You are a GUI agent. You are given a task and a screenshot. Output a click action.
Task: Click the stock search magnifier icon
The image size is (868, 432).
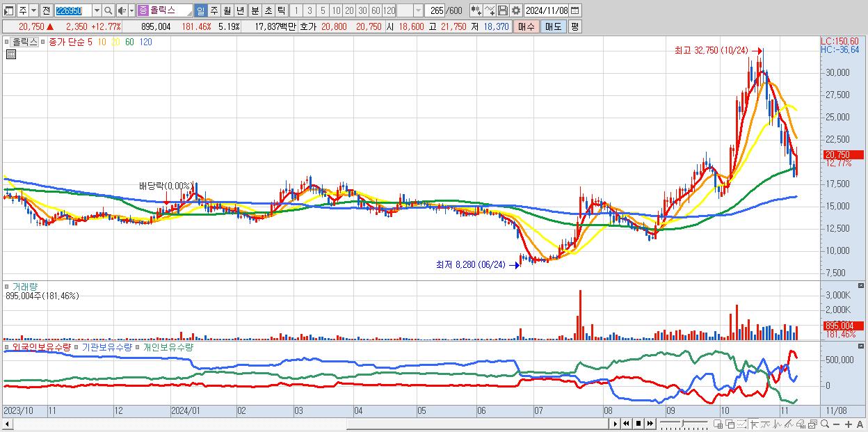coord(108,10)
